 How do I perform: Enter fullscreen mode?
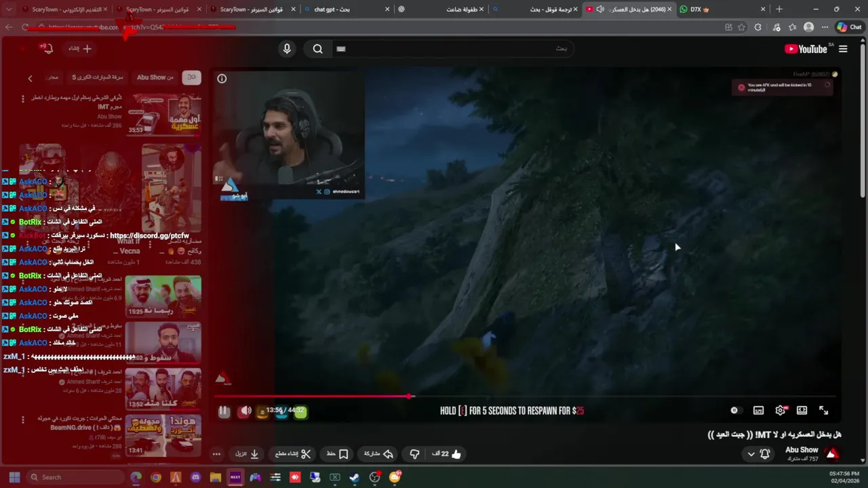pyautogui.click(x=823, y=411)
